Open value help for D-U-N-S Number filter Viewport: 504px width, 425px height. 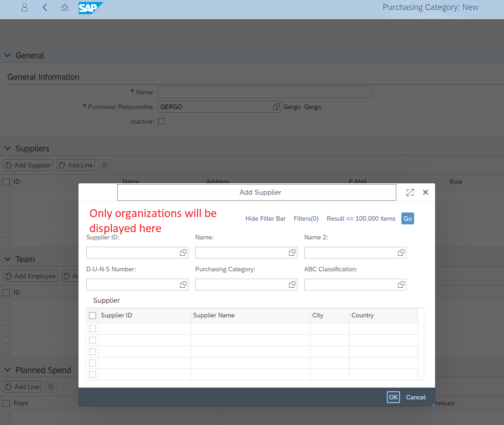[x=183, y=285]
